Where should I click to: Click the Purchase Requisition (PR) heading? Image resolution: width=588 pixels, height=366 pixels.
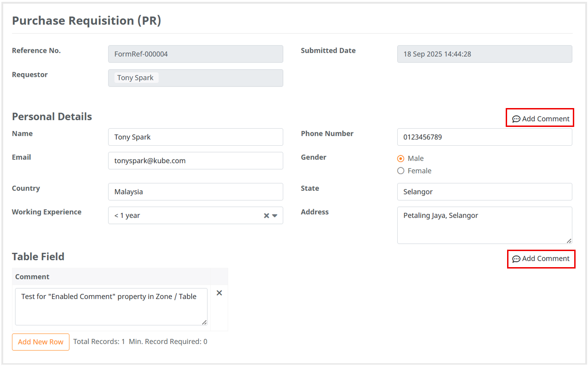click(x=86, y=21)
